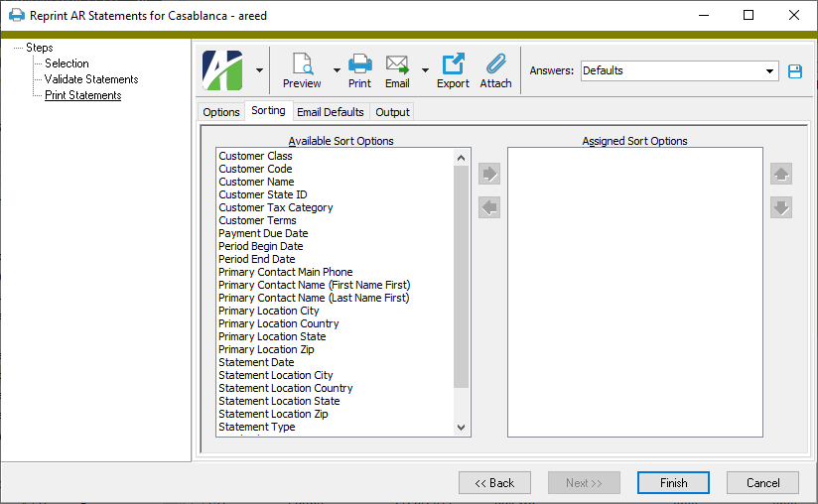The height and width of the screenshot is (504, 818).
Task: Click the Print icon in toolbar
Action: pos(359,65)
